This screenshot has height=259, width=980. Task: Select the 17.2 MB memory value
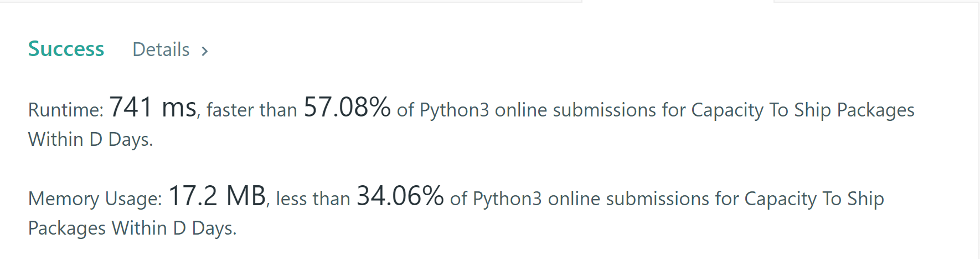(x=217, y=196)
